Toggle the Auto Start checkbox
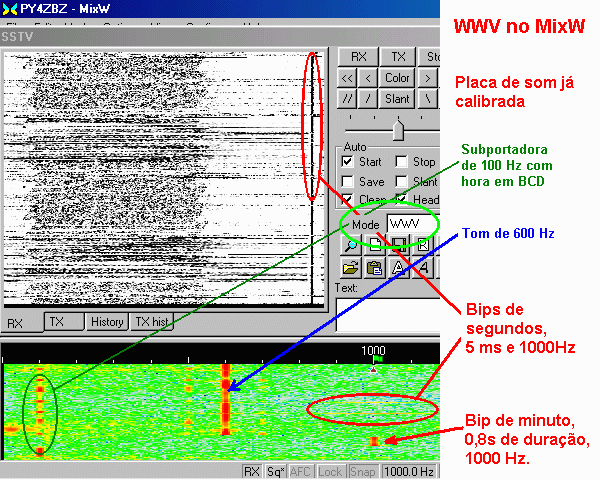The image size is (600, 480). tap(347, 162)
